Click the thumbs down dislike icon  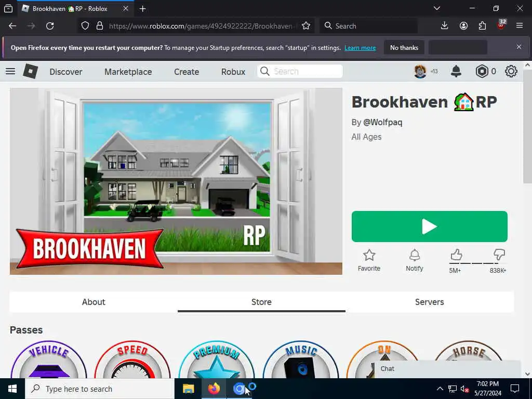coord(499,255)
